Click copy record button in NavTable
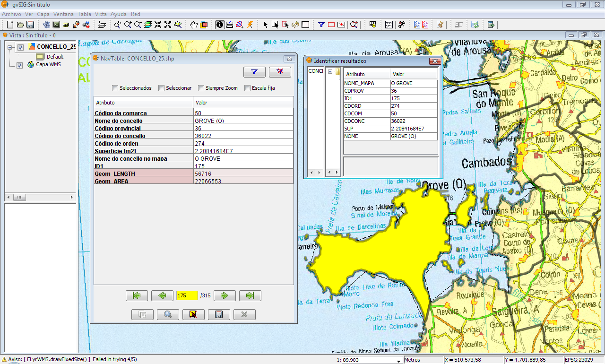Screen dimensions: 605x364 pos(142,314)
